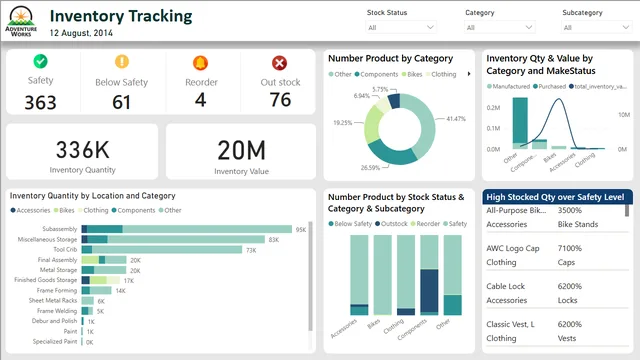Select Purchased legend item

[x=549, y=86]
